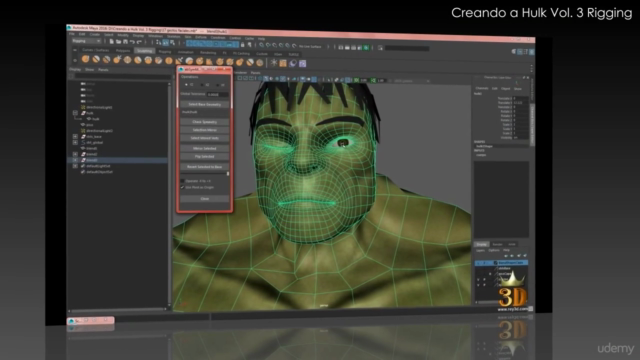Switch to the Rigging shelf tab
Viewport: 640px width, 360px height.
point(165,51)
